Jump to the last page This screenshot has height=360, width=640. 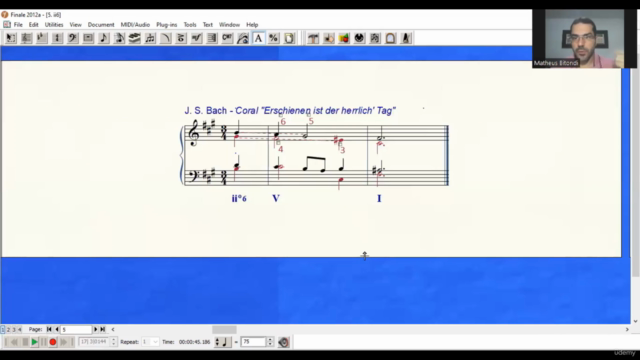[x=103, y=329]
